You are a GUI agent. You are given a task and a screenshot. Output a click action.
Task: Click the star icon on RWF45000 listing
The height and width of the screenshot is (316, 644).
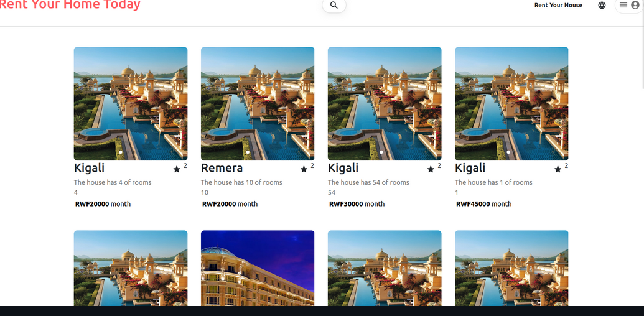click(x=558, y=169)
